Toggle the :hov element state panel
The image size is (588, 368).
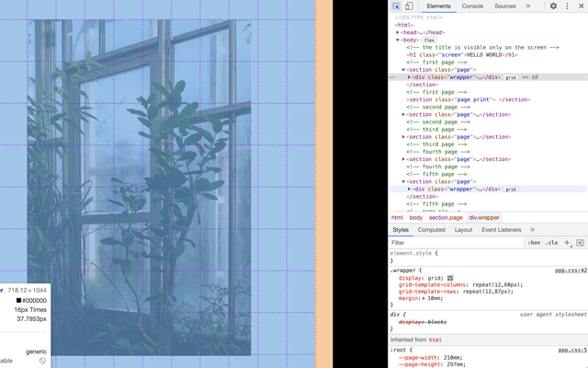534,243
